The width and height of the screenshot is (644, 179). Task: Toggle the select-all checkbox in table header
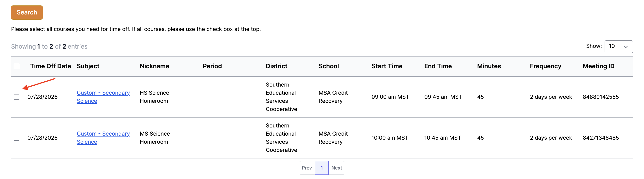(x=17, y=66)
